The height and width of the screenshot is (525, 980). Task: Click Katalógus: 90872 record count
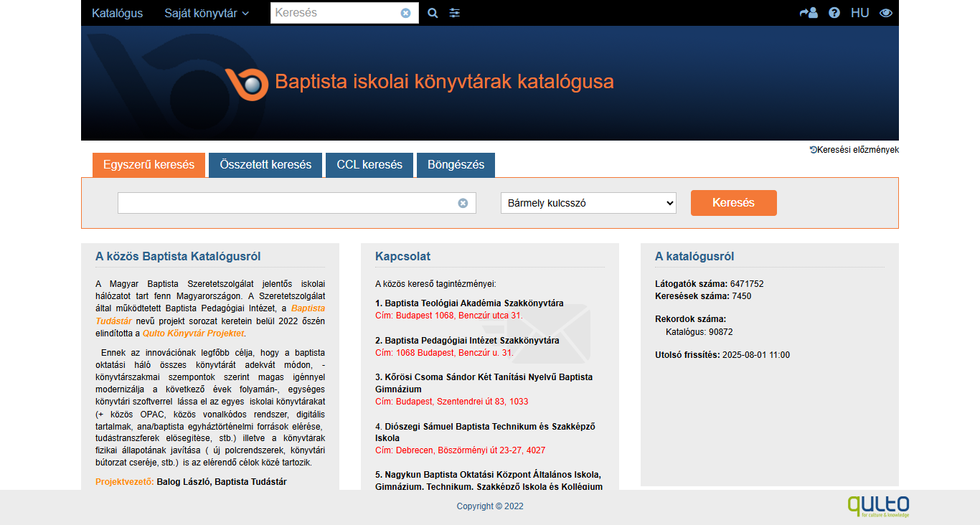pyautogui.click(x=699, y=332)
